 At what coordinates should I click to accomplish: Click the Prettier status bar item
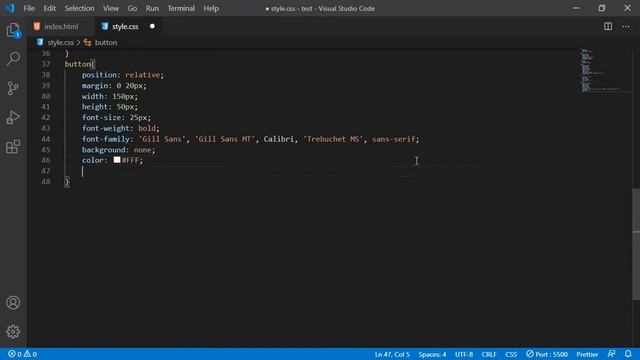[x=587, y=354]
